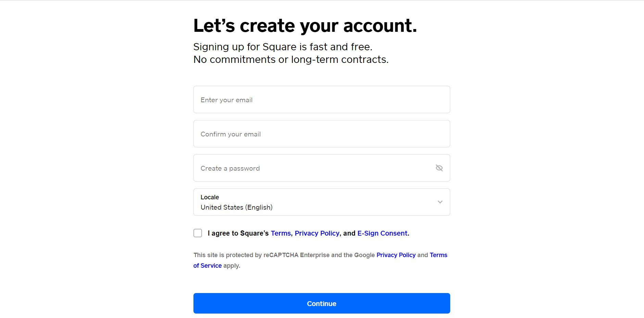Focus the Enter your email field
The image size is (644, 318).
(321, 100)
